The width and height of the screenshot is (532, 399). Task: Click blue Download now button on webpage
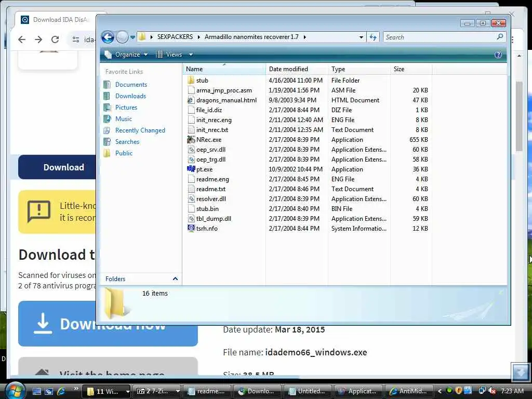point(108,324)
